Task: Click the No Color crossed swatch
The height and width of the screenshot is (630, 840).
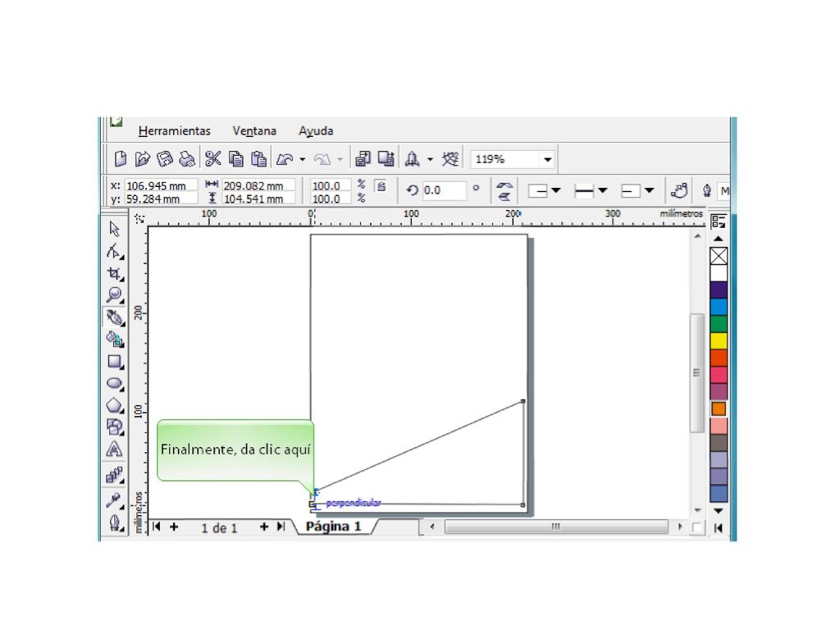Action: 719,256
